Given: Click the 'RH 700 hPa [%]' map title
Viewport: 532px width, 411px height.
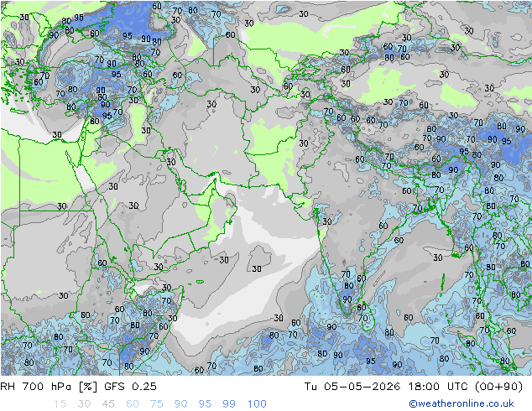Looking at the screenshot, I should click(49, 387).
